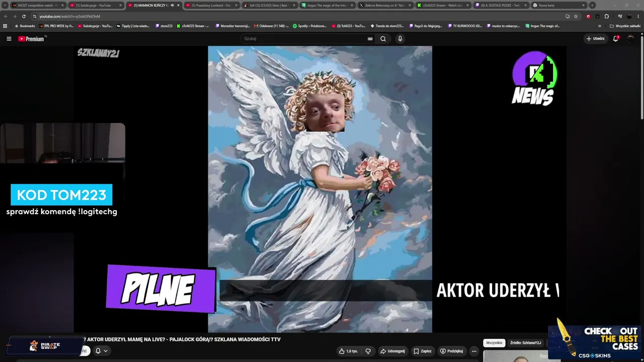This screenshot has width=644, height=362.
Task: Open the YouTube account avatar menu
Action: (630, 39)
